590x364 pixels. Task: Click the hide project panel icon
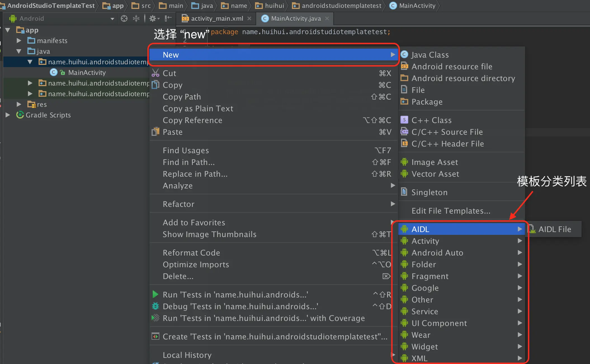[168, 18]
